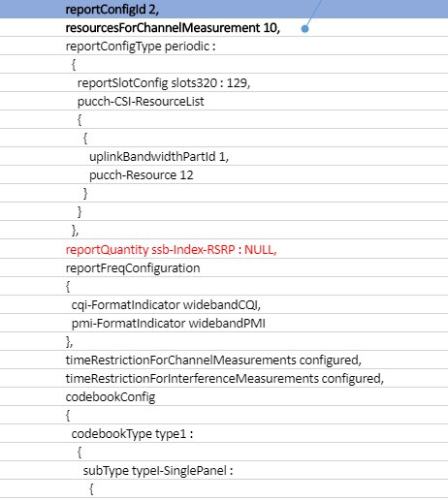Click the uplinkBandwidthPartId 1 line
This screenshot has width=448, height=501.
159,157
